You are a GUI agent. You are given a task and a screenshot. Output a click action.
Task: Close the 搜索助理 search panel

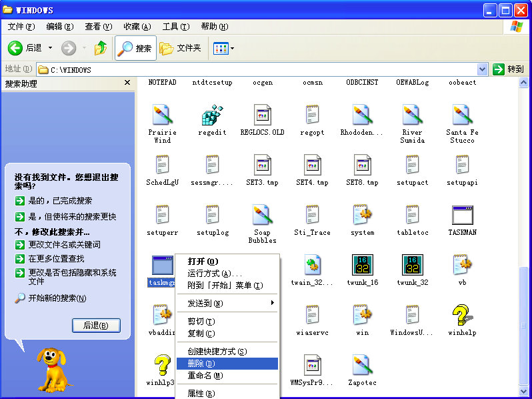[x=127, y=83]
